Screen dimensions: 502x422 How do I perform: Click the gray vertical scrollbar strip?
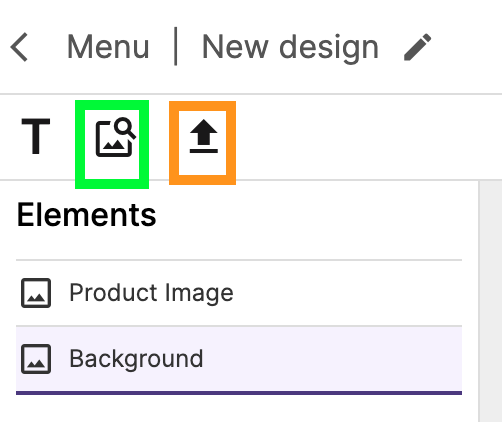(490, 301)
